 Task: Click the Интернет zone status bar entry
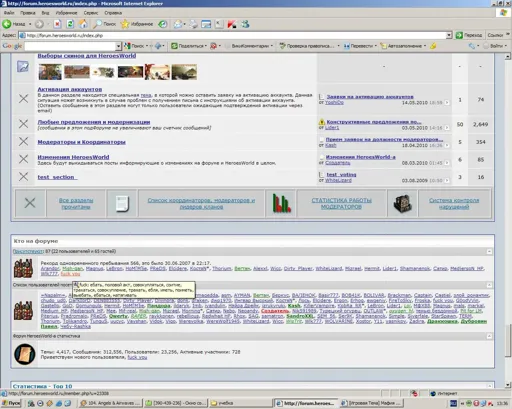pos(444,394)
